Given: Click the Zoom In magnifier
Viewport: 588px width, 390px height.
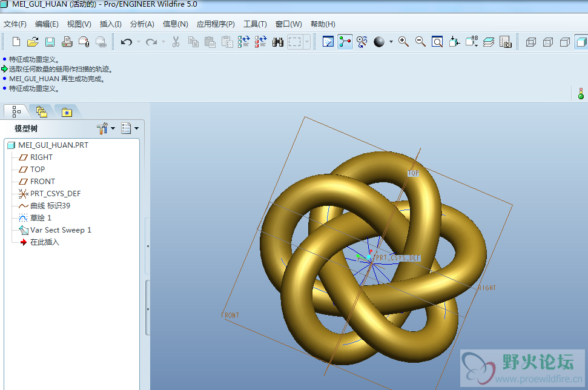Looking at the screenshot, I should click(x=403, y=42).
